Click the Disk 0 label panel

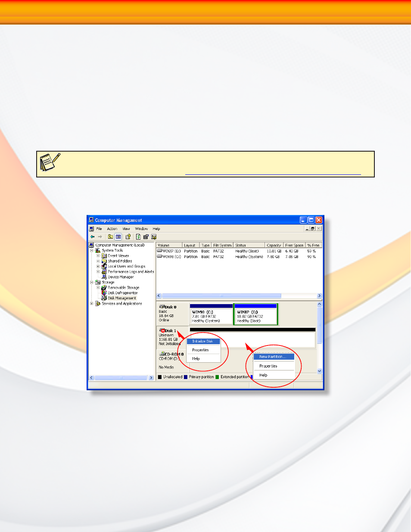[173, 314]
